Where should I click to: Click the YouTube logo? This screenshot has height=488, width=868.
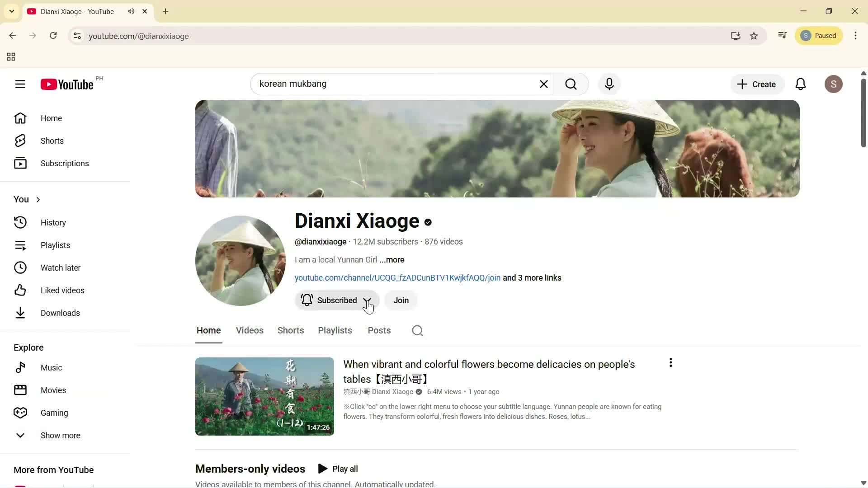[66, 84]
